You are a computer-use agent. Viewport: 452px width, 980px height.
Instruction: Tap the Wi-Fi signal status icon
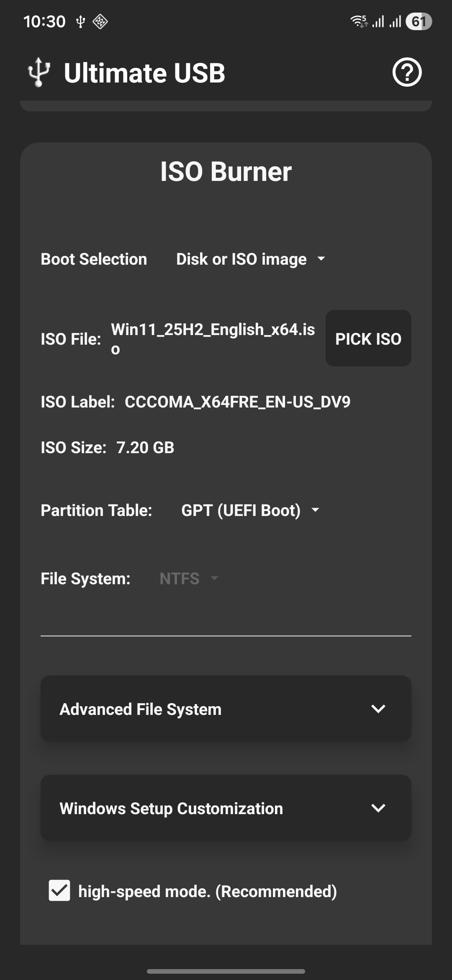click(359, 21)
